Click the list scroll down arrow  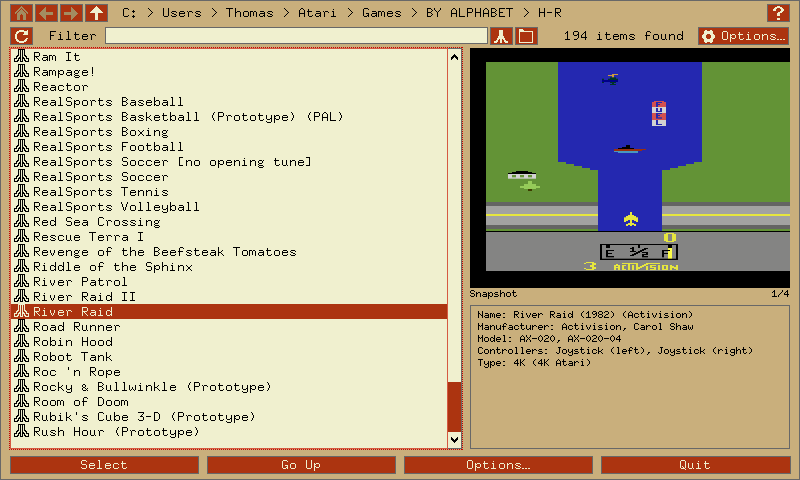[455, 439]
